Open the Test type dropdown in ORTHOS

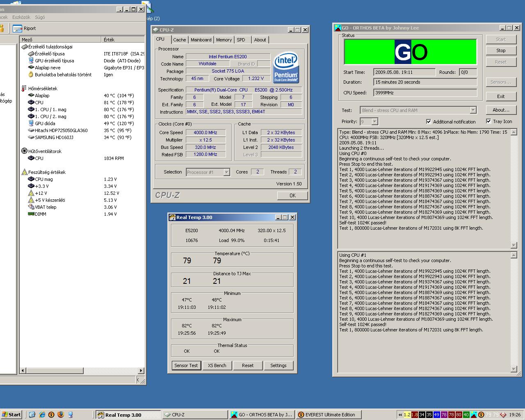click(x=473, y=110)
